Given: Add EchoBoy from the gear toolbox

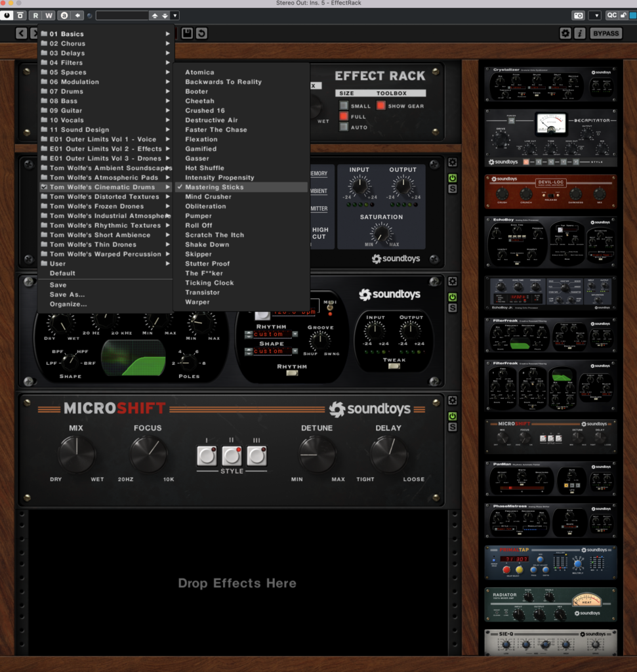Looking at the screenshot, I should (x=550, y=242).
